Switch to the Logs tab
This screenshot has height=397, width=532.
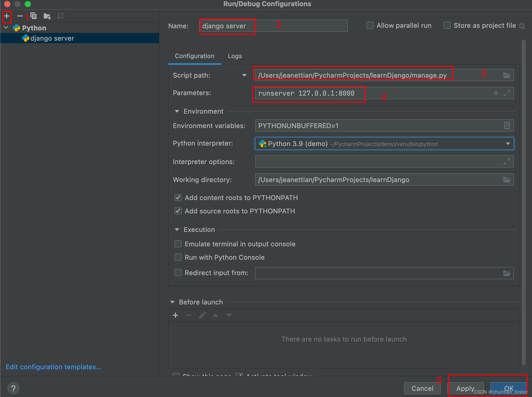click(235, 56)
